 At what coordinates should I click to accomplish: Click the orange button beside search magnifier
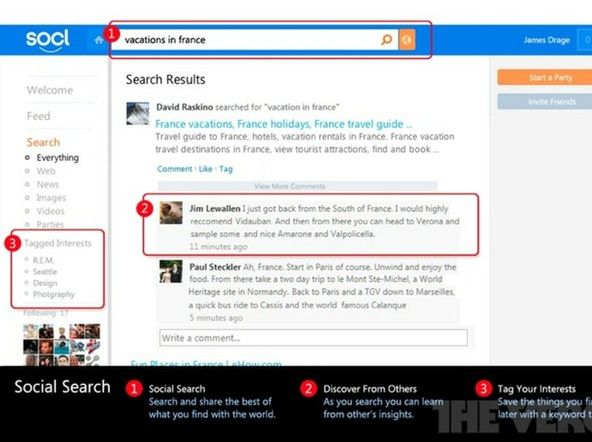tap(407, 40)
